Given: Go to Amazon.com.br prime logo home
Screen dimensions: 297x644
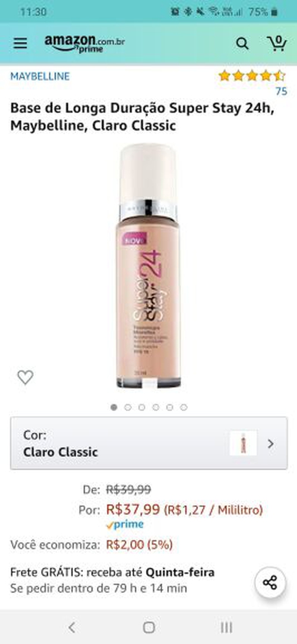Looking at the screenshot, I should point(84,43).
